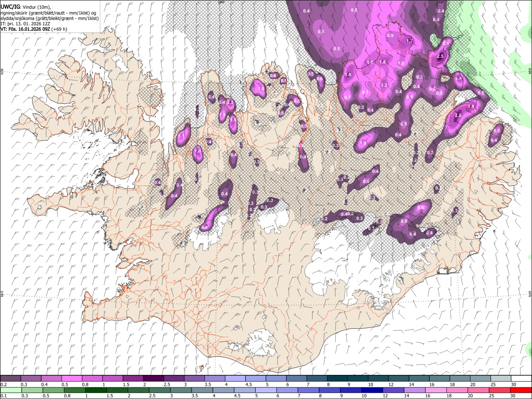Pick the 16–18 light pink rain legend swatch
The height and width of the screenshot is (399, 532).
[x=436, y=390]
